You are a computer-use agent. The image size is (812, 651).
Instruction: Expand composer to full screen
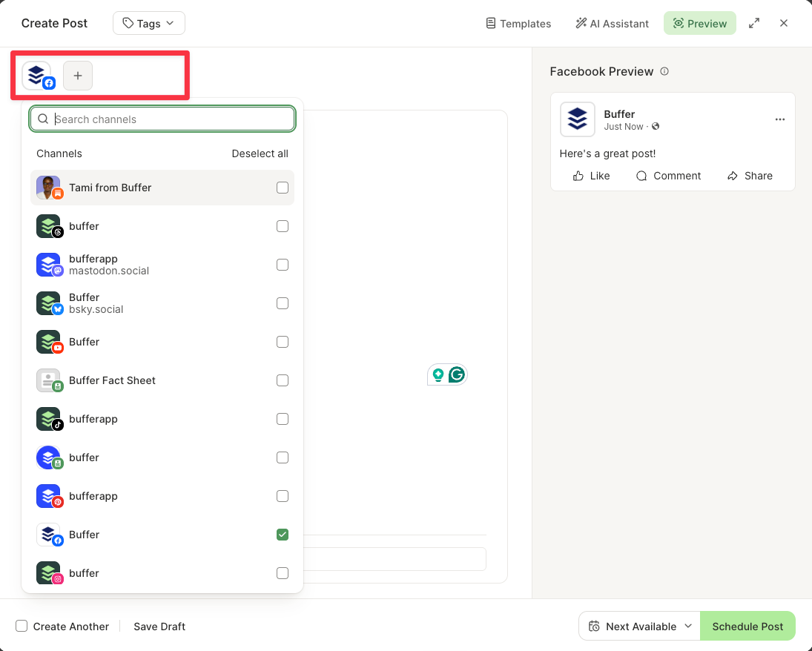[754, 23]
